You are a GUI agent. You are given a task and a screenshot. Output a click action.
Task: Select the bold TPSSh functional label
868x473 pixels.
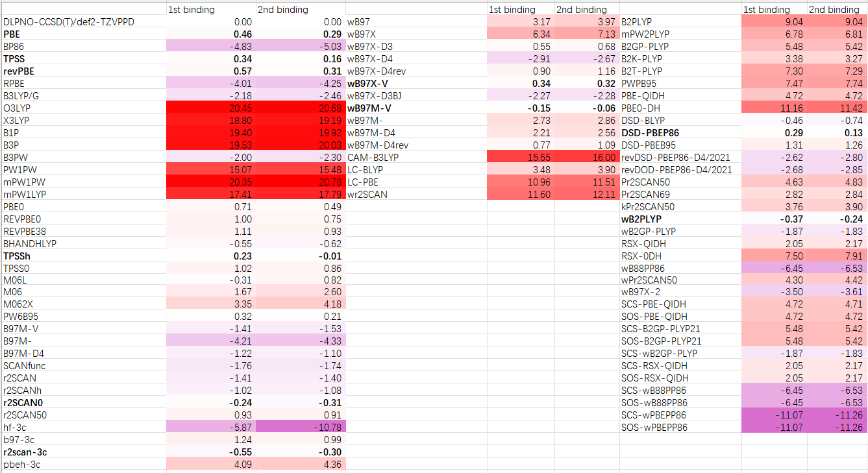click(19, 256)
